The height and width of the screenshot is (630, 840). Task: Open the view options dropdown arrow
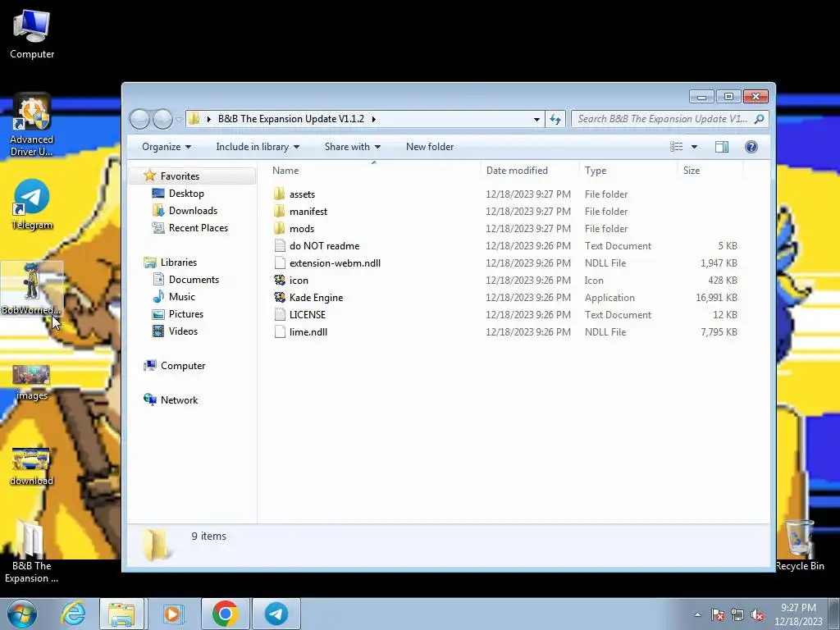point(694,147)
